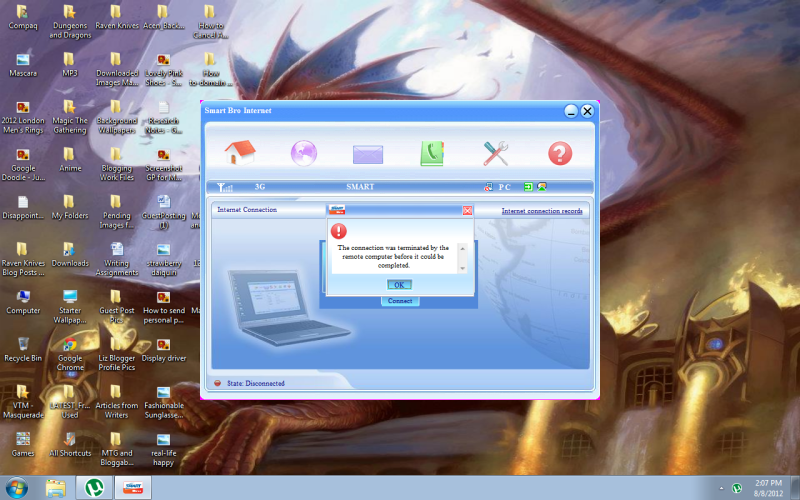
Task: Select the All Shortcuts icon
Action: (70, 444)
